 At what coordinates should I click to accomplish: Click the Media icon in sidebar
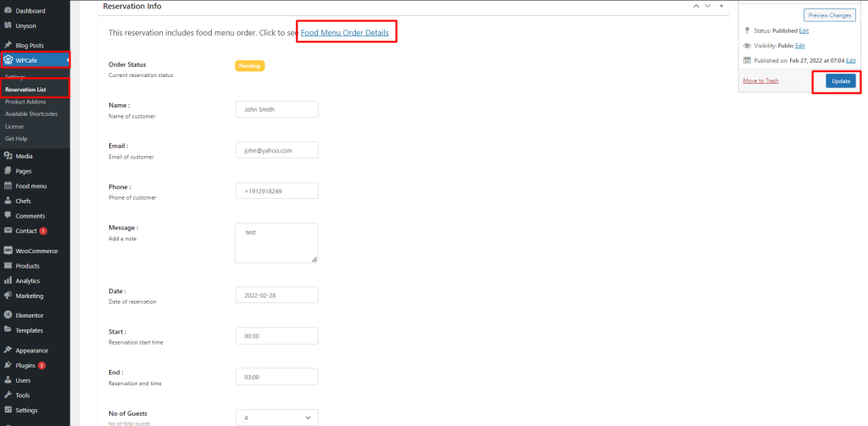pos(8,156)
